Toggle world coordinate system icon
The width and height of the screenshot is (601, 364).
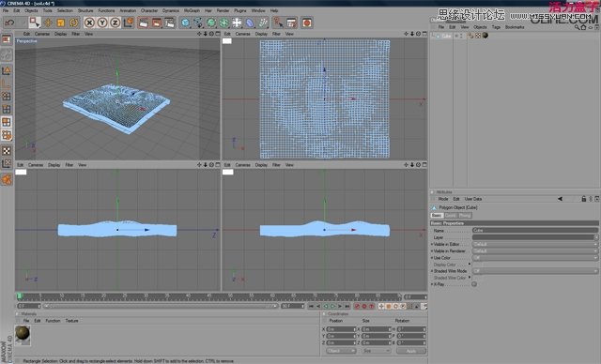129,23
